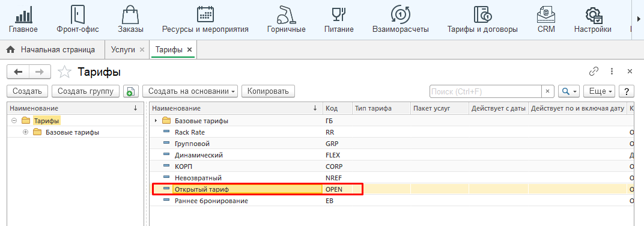
Task: Open the three-dot form menu
Action: point(612,72)
